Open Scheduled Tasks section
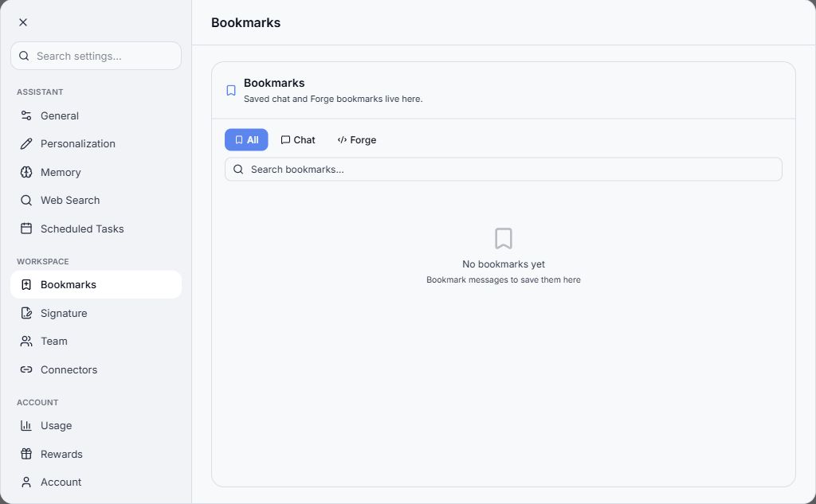 (x=96, y=229)
